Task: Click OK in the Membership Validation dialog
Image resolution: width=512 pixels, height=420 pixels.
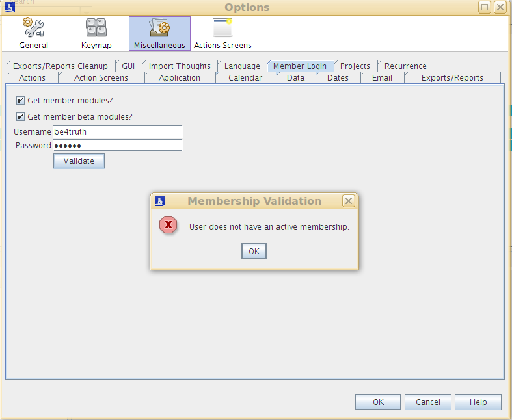Action: click(x=254, y=252)
